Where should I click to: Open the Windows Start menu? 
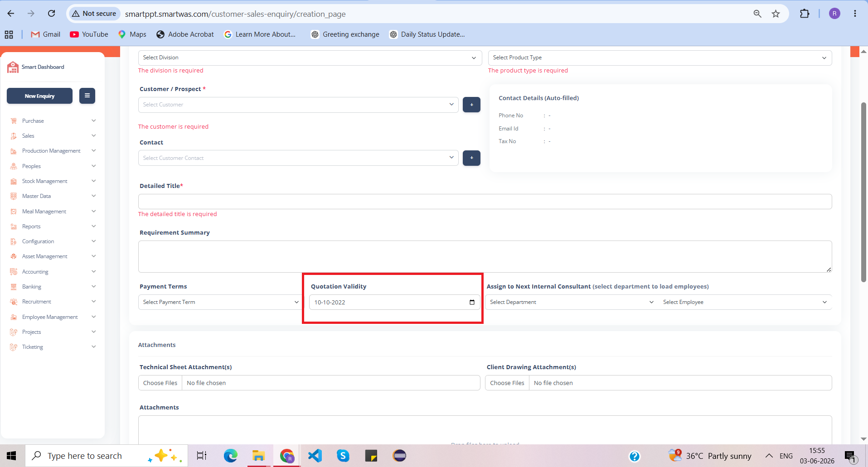tap(12, 456)
